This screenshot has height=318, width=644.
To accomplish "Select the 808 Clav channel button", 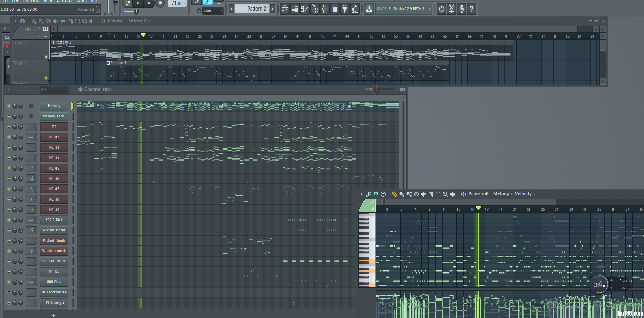I will (54, 282).
